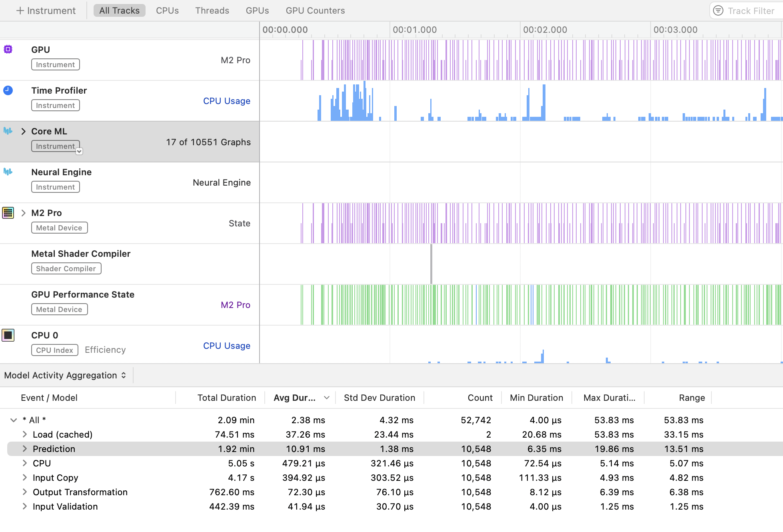Expand the Prediction row
This screenshot has height=532, width=783.
[25, 449]
